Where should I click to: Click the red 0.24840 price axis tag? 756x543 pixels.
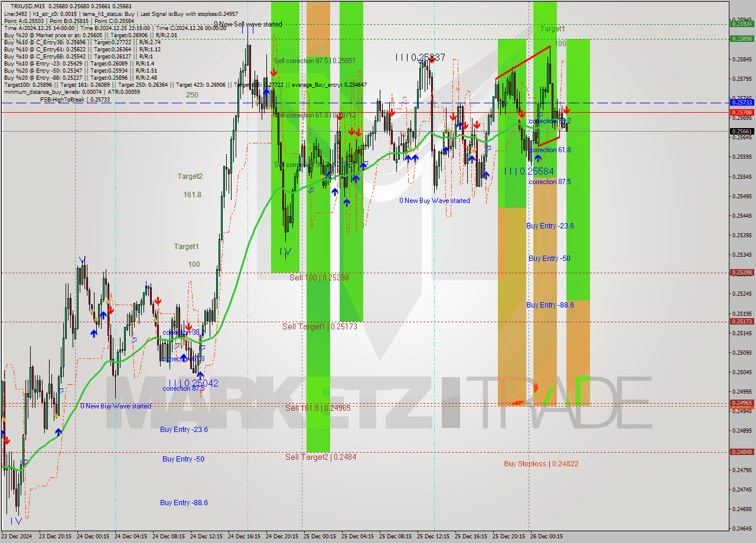point(742,452)
